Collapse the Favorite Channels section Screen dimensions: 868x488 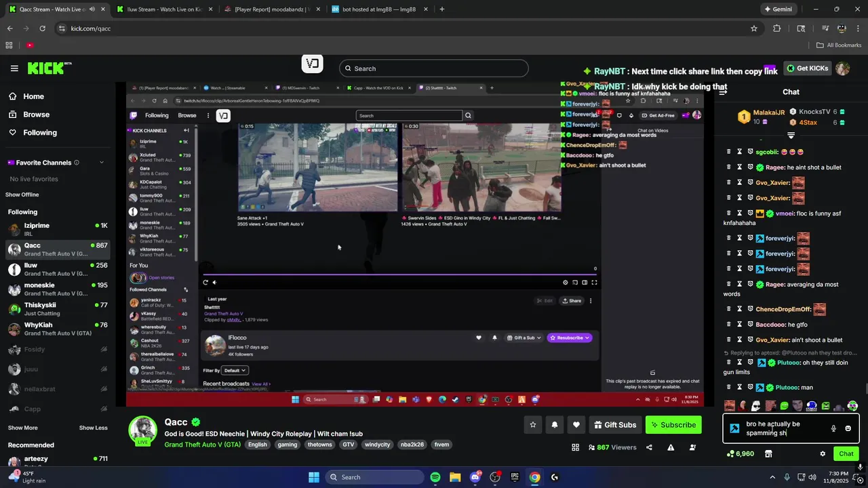click(102, 163)
